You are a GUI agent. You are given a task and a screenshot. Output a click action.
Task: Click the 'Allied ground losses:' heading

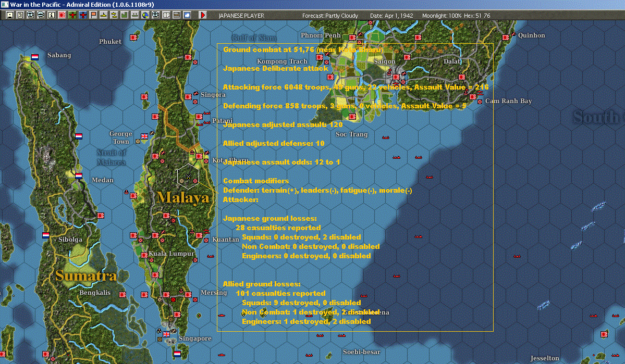tap(262, 284)
